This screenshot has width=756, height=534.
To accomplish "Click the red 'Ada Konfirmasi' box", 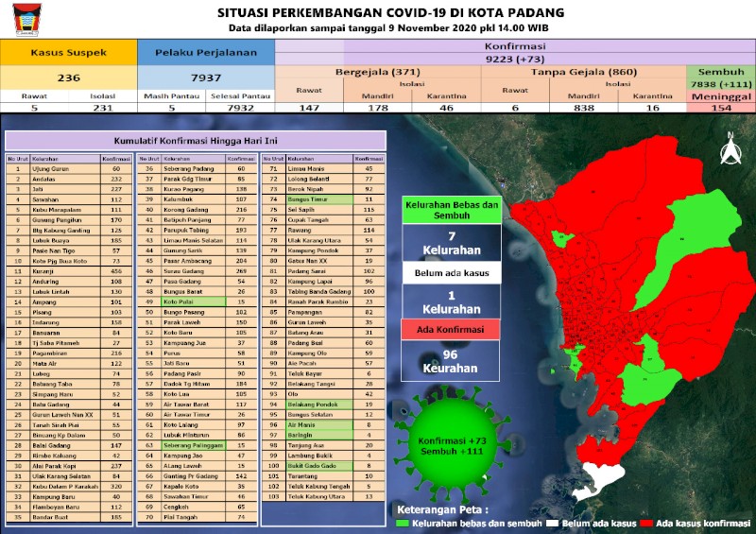I will pyautogui.click(x=451, y=330).
